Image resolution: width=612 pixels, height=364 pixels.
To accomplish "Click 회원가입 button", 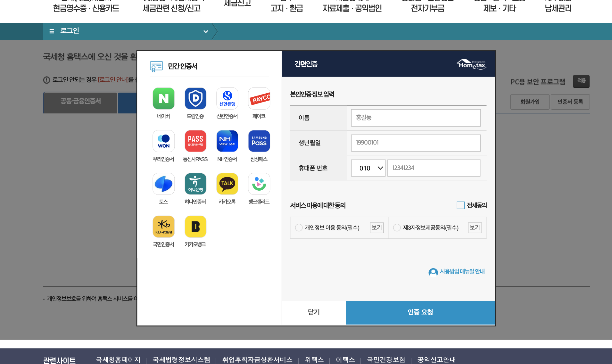I will point(530,102).
